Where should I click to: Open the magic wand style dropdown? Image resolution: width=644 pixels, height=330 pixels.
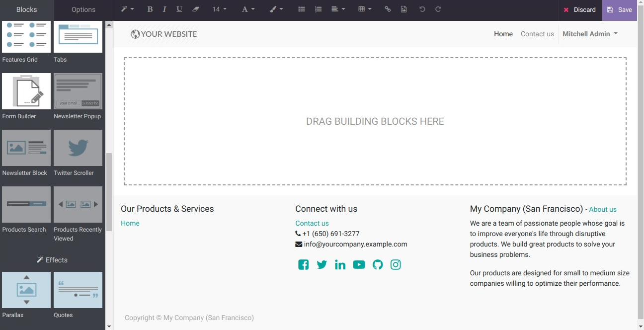point(127,9)
